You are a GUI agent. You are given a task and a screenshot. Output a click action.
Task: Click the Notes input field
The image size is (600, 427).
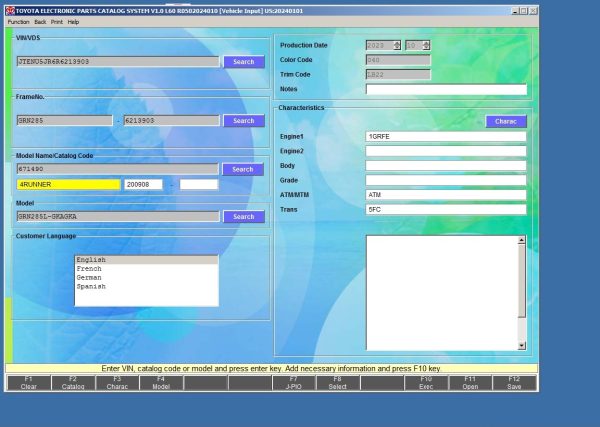click(x=445, y=89)
